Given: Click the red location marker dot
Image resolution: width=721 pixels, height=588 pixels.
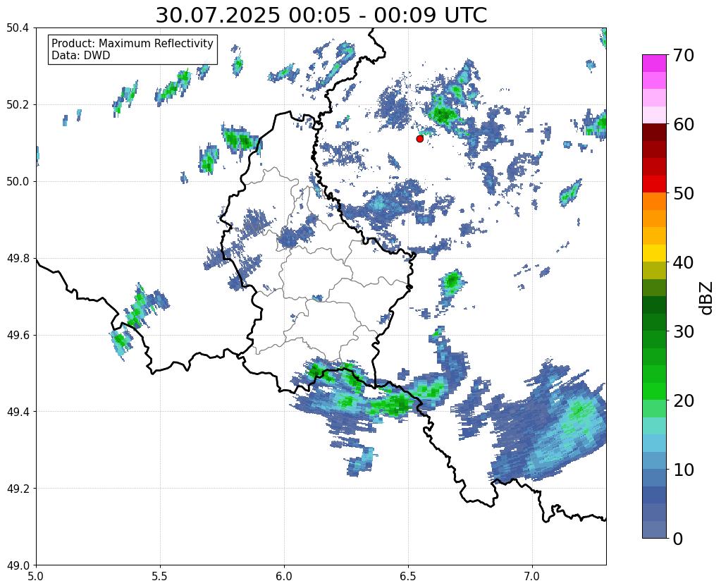Looking at the screenshot, I should click(x=419, y=138).
